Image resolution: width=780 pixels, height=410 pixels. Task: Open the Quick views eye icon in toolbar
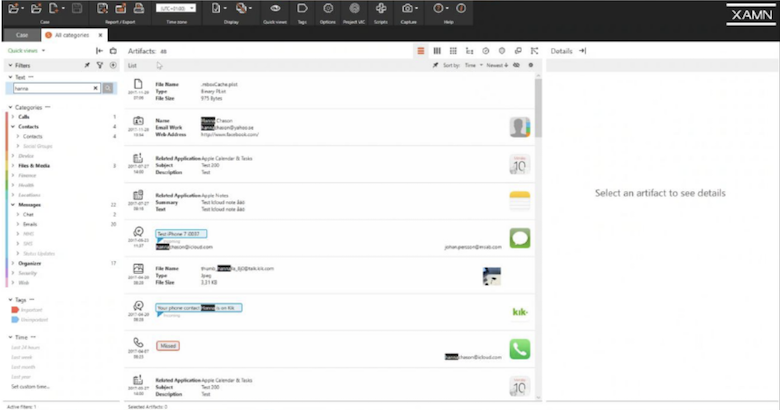275,8
